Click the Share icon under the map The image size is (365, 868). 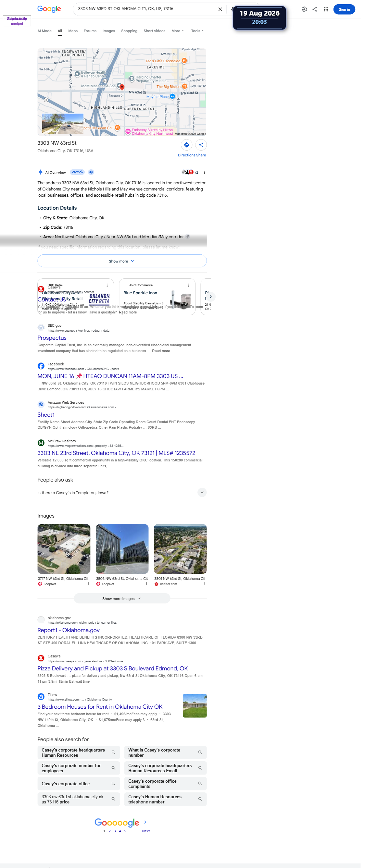(x=201, y=145)
